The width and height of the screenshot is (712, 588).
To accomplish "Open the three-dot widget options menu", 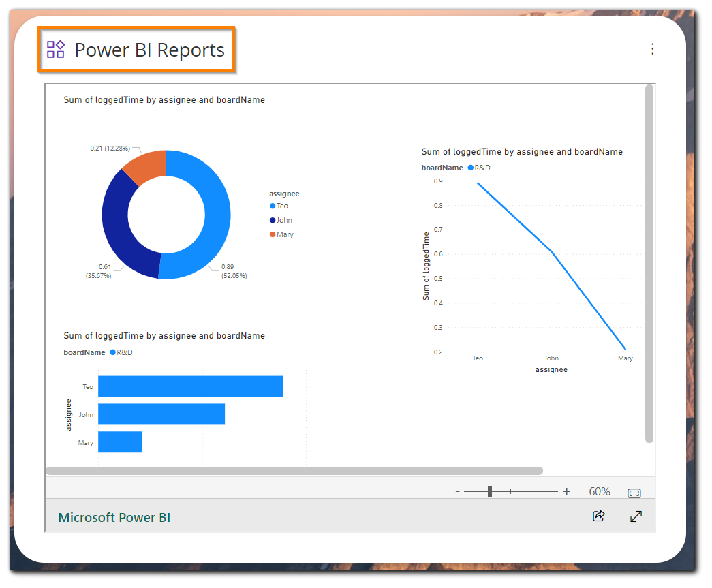I will tap(653, 48).
